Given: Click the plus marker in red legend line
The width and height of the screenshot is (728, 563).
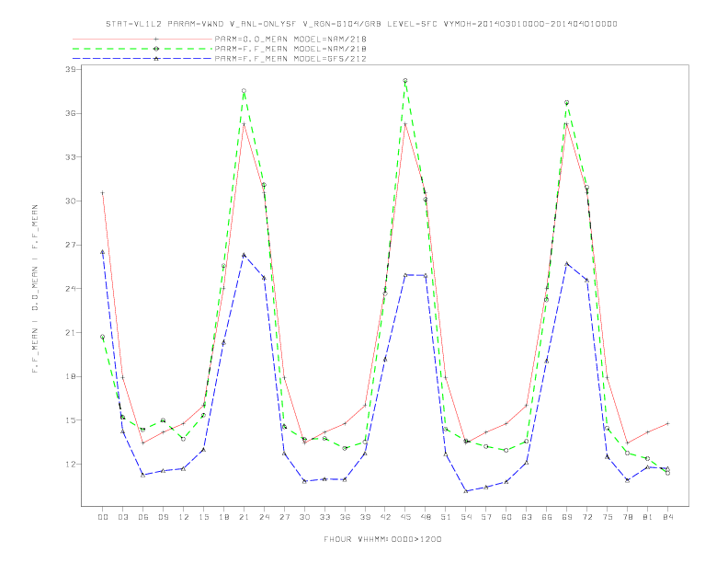Looking at the screenshot, I should click(156, 39).
